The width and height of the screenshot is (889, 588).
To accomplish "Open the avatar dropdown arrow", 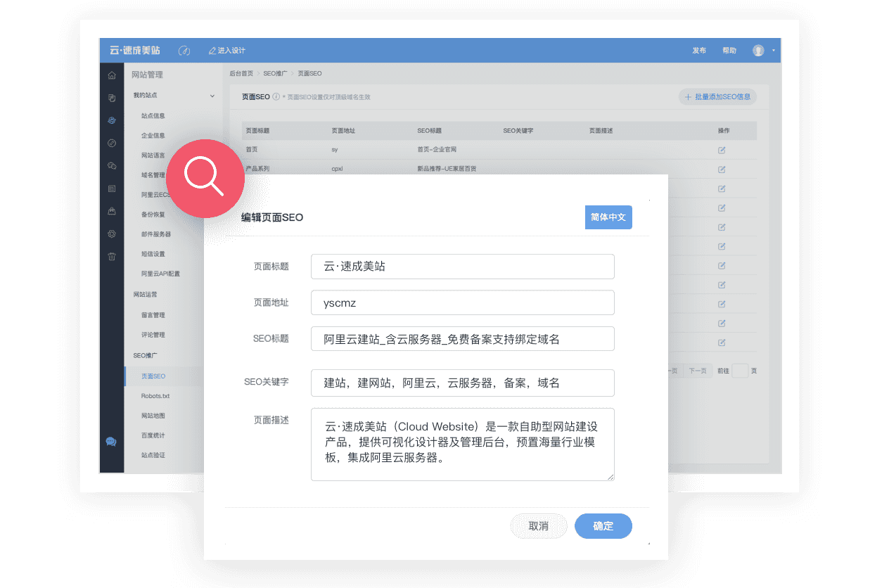I will point(773,51).
